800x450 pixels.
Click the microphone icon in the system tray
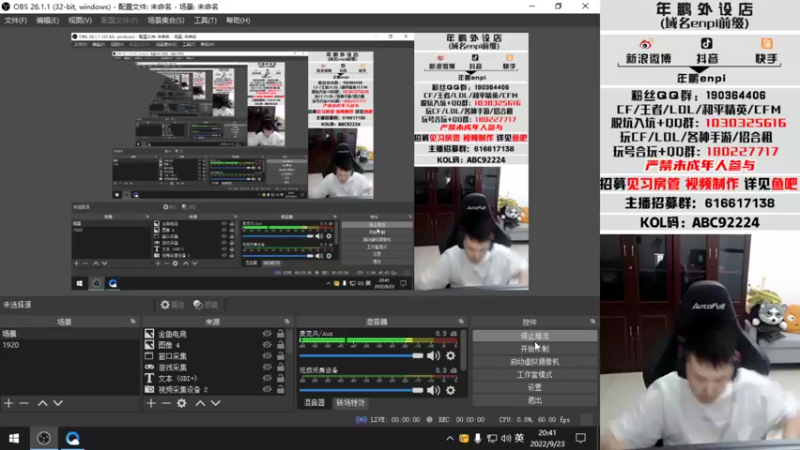coord(478,438)
